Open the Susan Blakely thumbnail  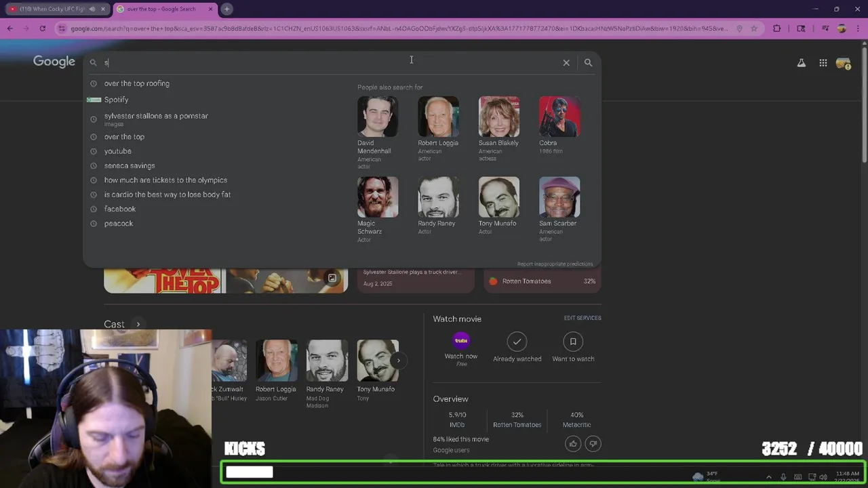tap(499, 117)
